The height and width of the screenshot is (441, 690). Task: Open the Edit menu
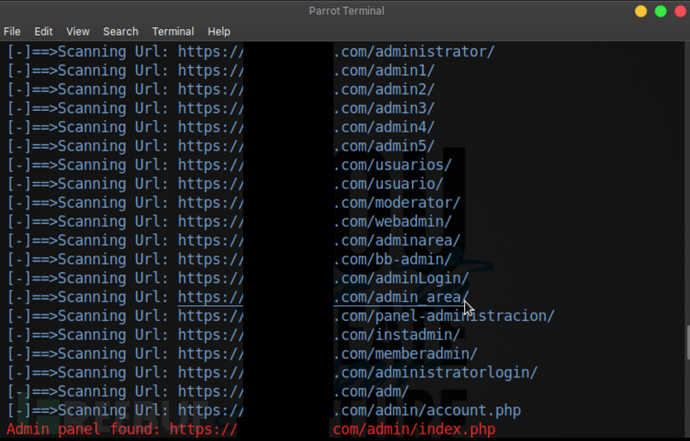(43, 31)
